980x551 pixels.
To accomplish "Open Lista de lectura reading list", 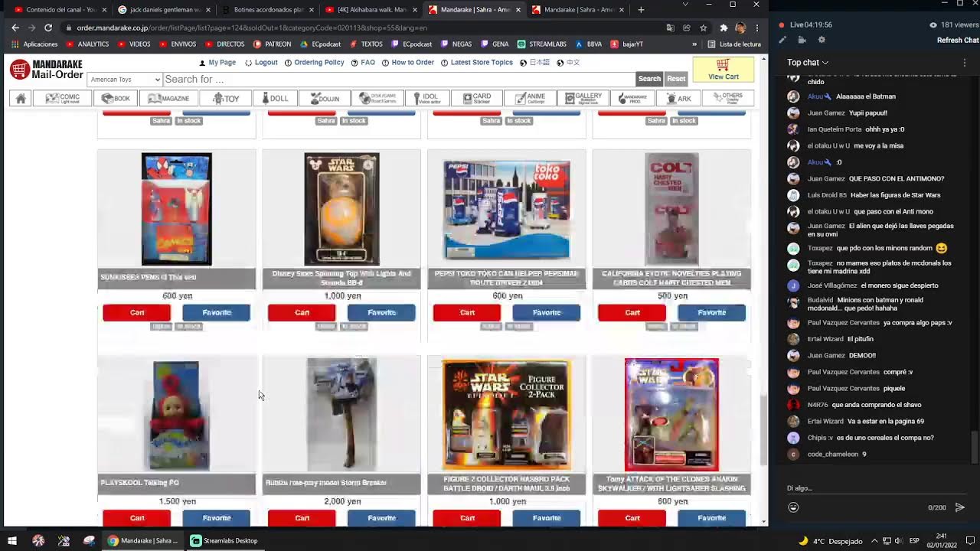I will point(734,44).
